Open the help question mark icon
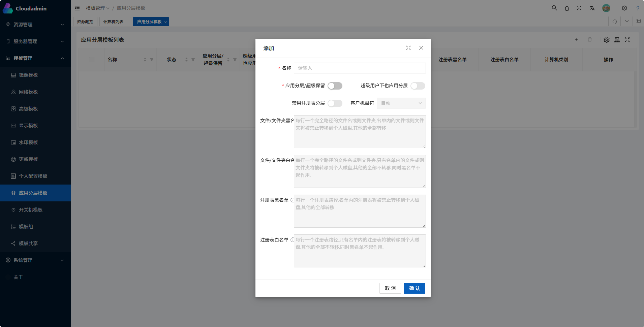This screenshot has height=327, width=644. click(x=638, y=8)
